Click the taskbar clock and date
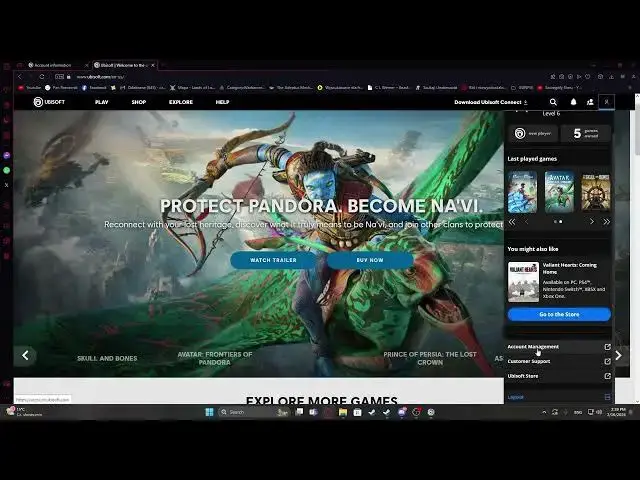This screenshot has height=480, width=640. [x=616, y=412]
